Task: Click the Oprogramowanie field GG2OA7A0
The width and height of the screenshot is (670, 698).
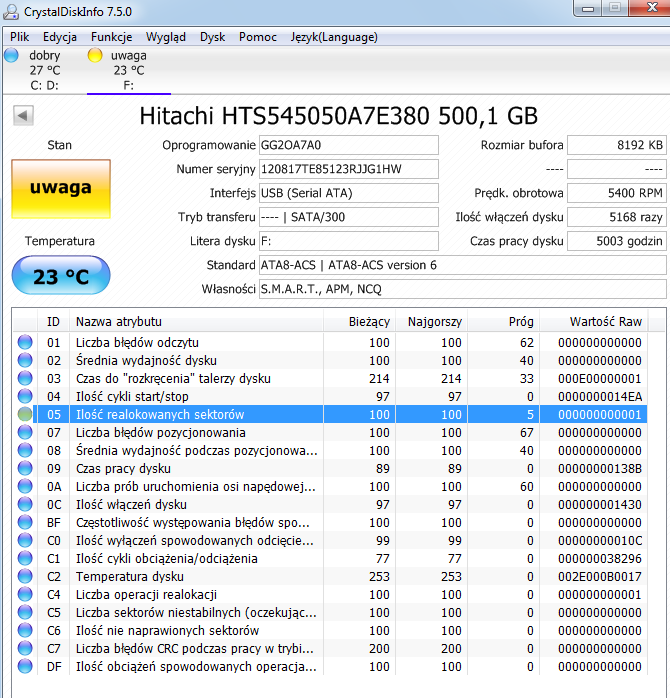Action: click(x=349, y=145)
